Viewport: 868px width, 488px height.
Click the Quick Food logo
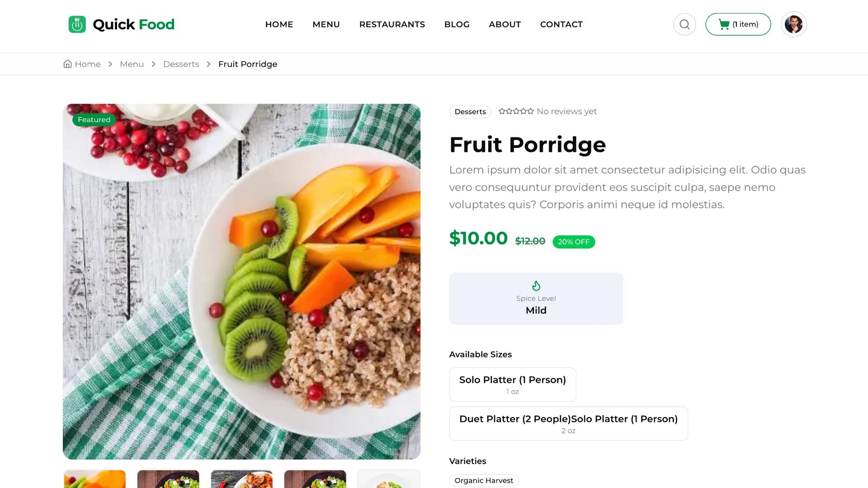[121, 24]
